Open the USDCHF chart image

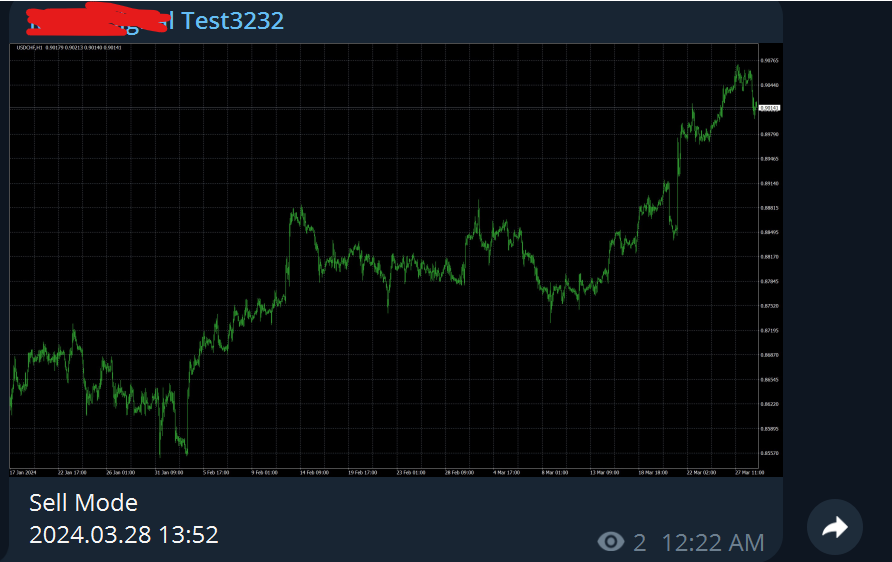tap(396, 260)
